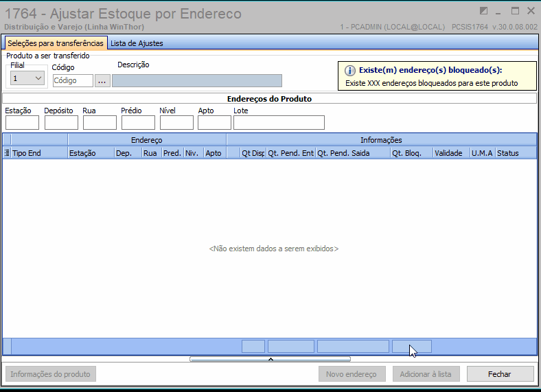541x392 pixels.
Task: Sort by Qt Disp column header
Action: coord(253,153)
